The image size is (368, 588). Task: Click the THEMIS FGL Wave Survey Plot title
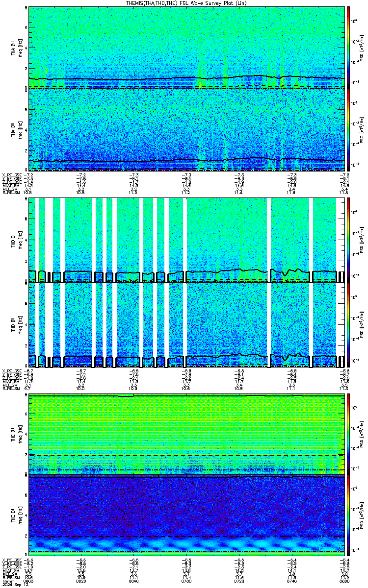[x=187, y=3]
